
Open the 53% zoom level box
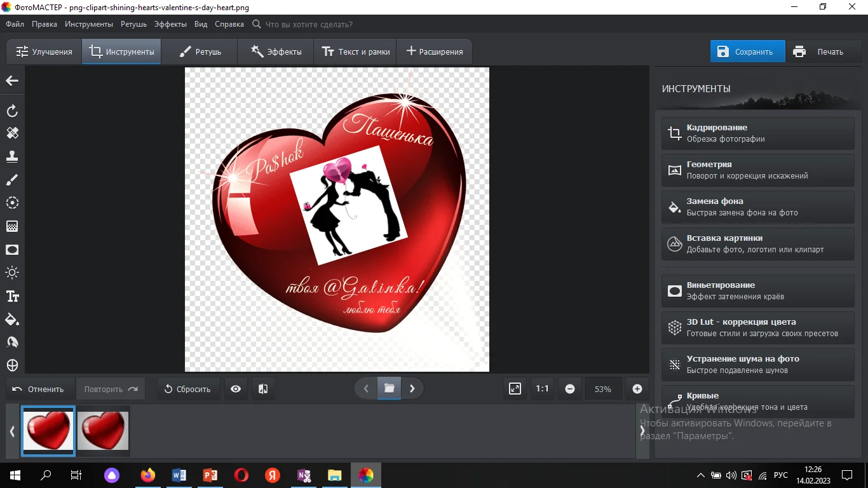pos(602,389)
